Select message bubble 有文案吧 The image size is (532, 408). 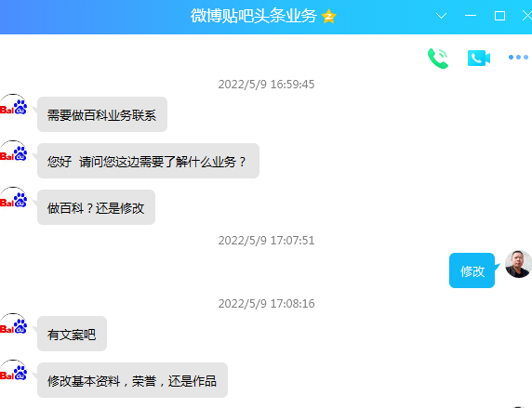72,334
